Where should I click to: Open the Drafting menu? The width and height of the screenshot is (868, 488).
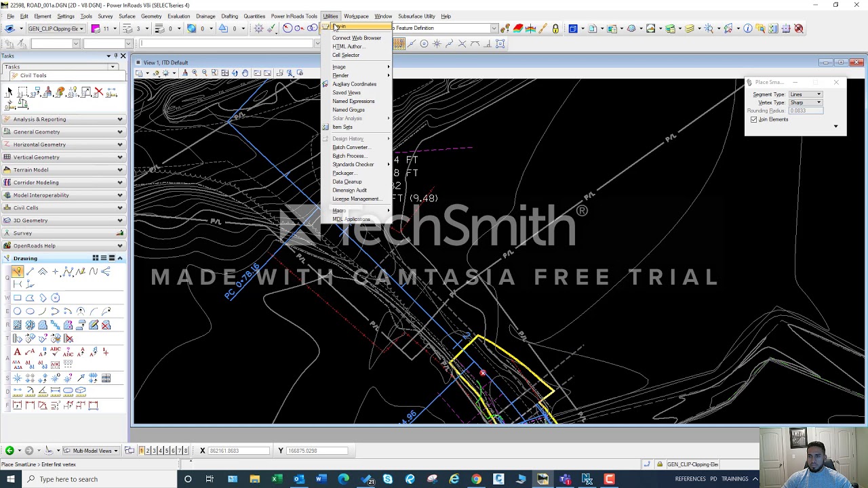pos(229,16)
